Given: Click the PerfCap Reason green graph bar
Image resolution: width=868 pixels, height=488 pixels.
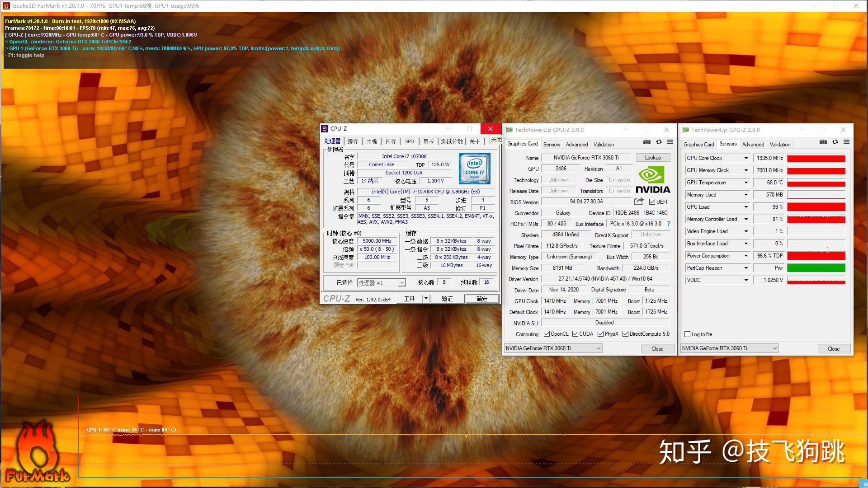Looking at the screenshot, I should (x=816, y=268).
